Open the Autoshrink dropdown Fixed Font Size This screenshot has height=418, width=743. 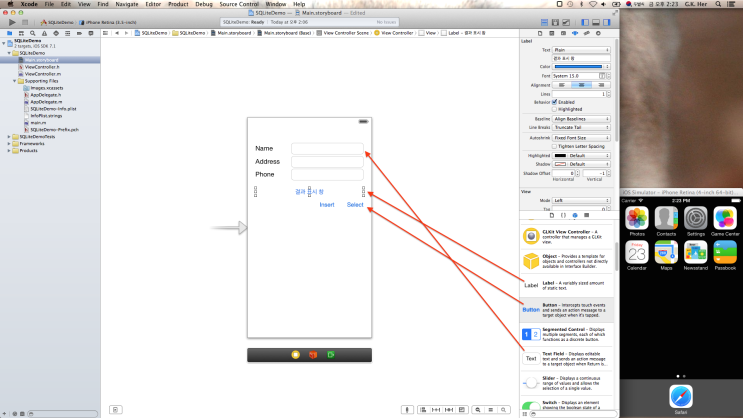pos(581,138)
